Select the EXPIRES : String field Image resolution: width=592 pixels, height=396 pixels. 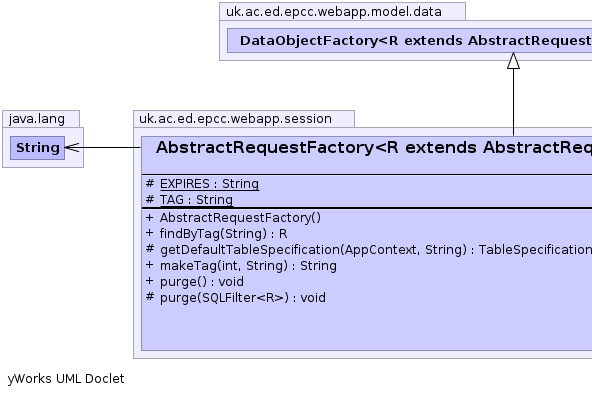pyautogui.click(x=209, y=184)
